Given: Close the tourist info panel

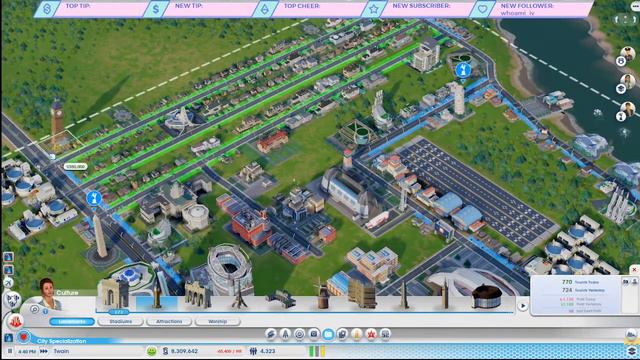Looking at the screenshot, I should click(x=634, y=270).
